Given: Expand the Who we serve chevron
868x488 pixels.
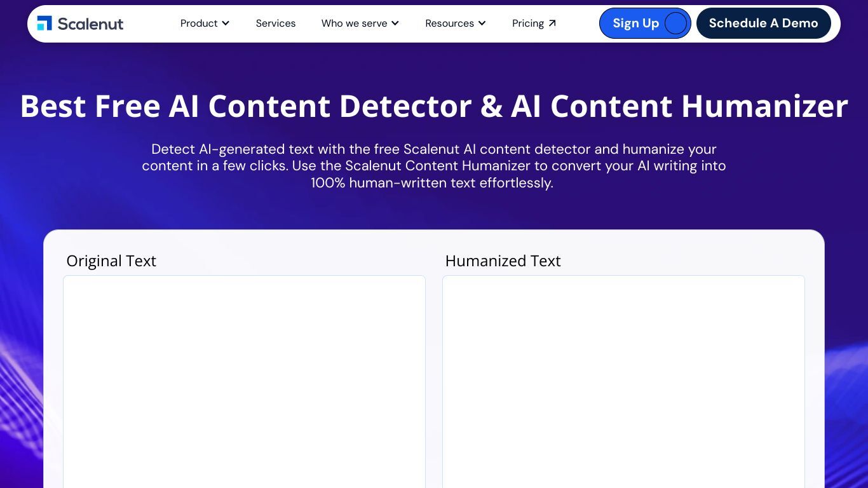Looking at the screenshot, I should coord(395,24).
